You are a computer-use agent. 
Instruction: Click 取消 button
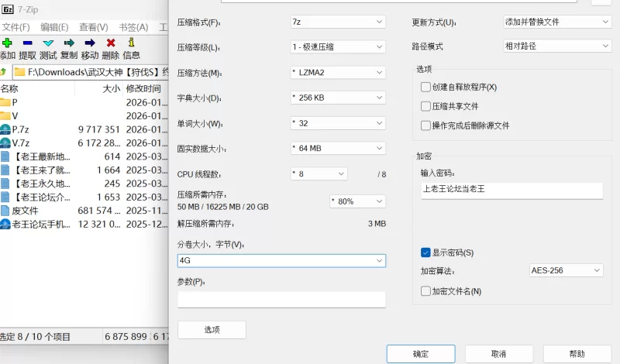click(498, 354)
